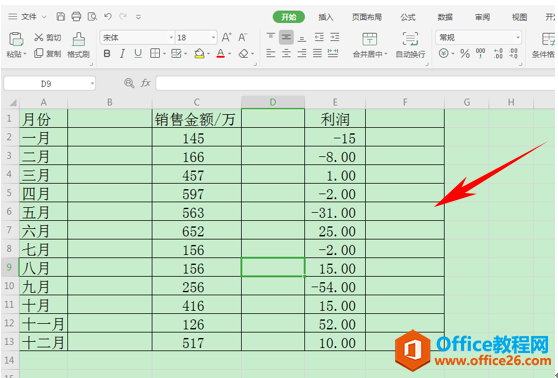Click the distributed alignment icon
This screenshot has width=558, height=378.
click(333, 54)
